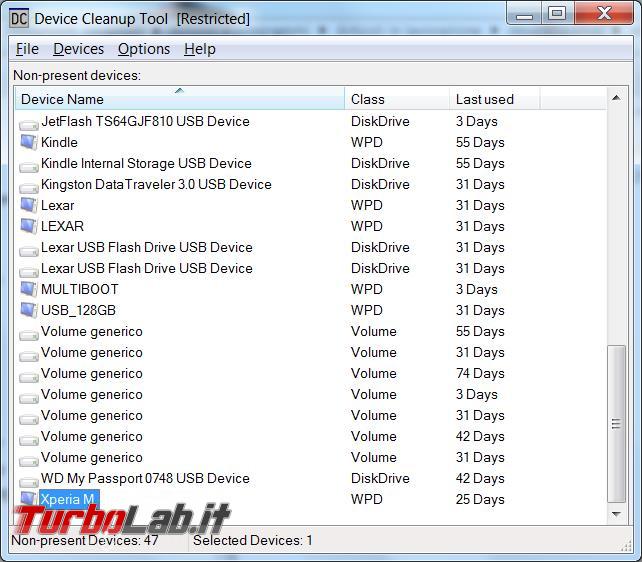Click the uppercase LEXAR device icon
642x562 pixels.
(29, 226)
